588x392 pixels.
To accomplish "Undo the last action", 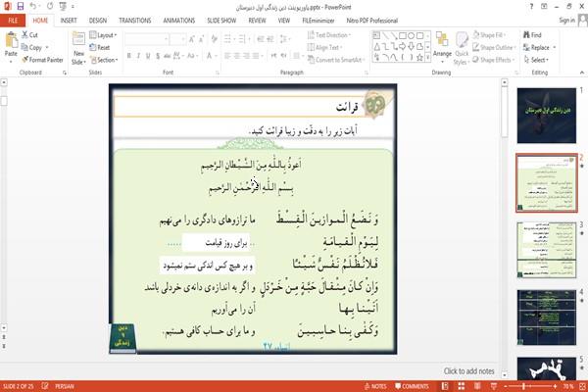I will [33, 6].
